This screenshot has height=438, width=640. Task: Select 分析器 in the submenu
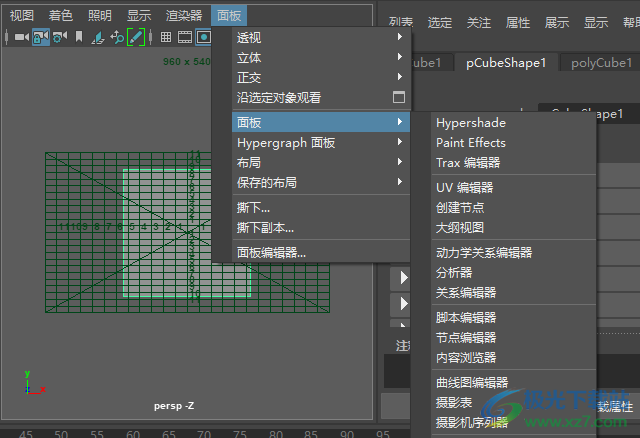pos(513,273)
